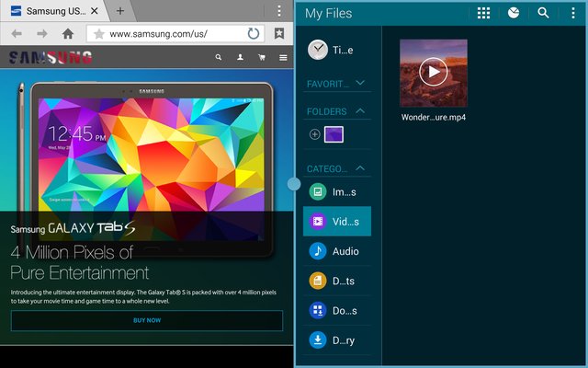Select the Videos category
Viewport: 588px width, 368px height.
coord(337,221)
